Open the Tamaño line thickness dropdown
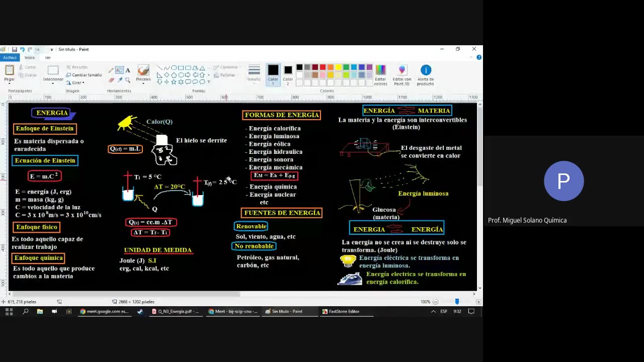Viewport: 644px width, 362px height. click(254, 73)
